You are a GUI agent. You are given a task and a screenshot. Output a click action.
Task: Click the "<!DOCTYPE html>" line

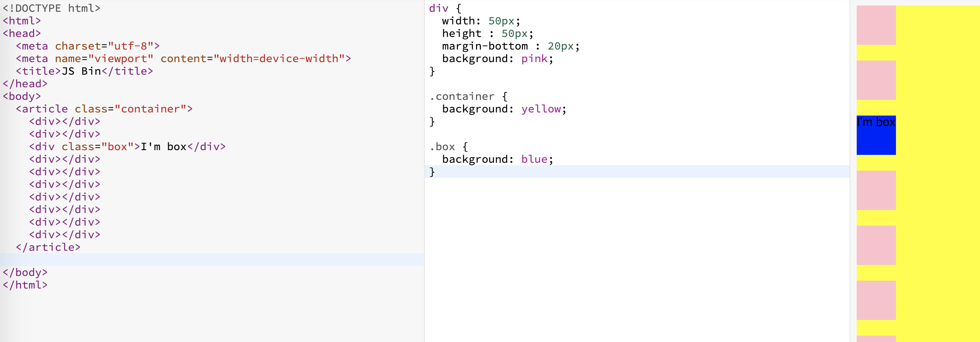51,8
